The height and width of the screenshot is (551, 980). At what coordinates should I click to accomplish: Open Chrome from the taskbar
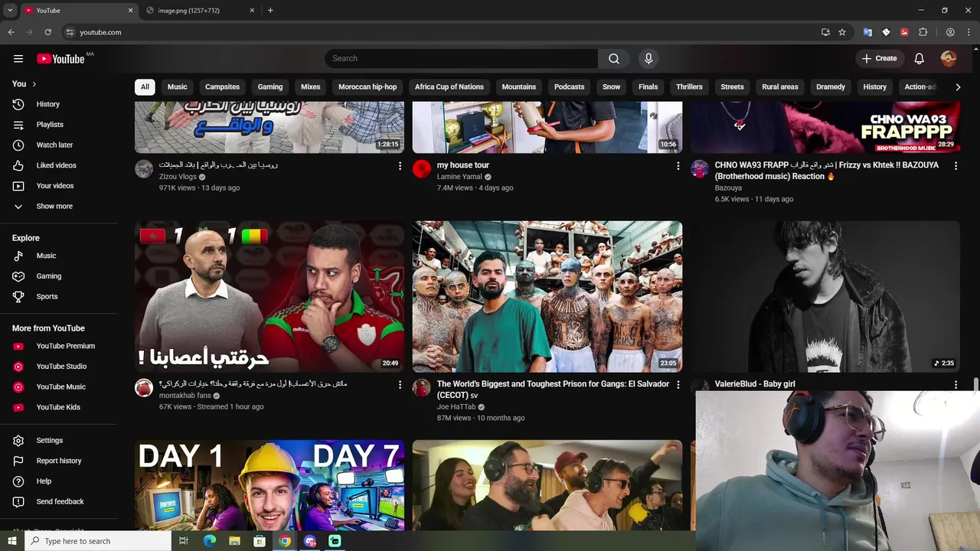point(285,541)
